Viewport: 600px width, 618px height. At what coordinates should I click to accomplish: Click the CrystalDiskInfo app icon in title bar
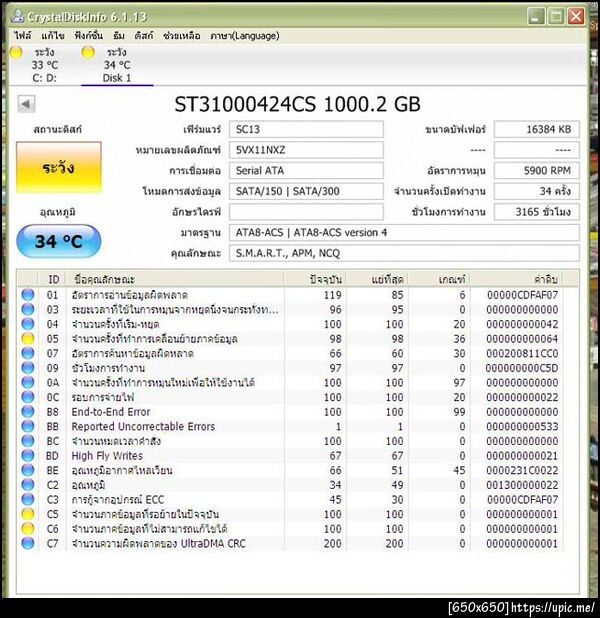(17, 16)
